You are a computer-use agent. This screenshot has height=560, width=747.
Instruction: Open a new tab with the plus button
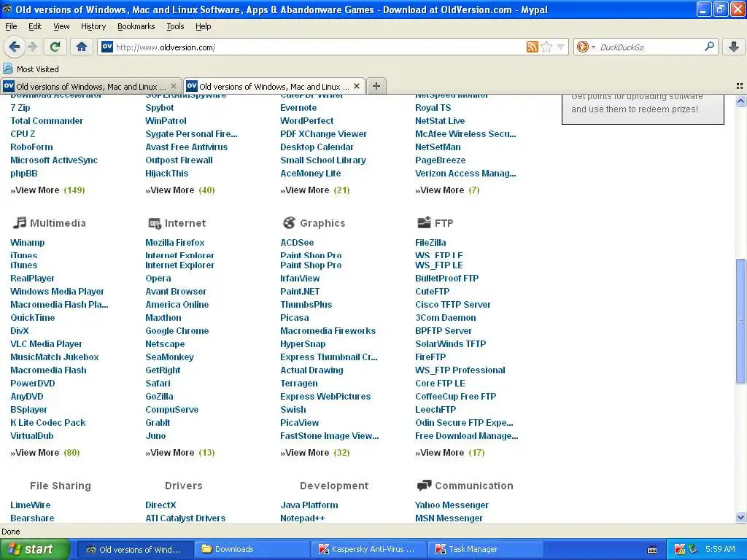tap(376, 86)
